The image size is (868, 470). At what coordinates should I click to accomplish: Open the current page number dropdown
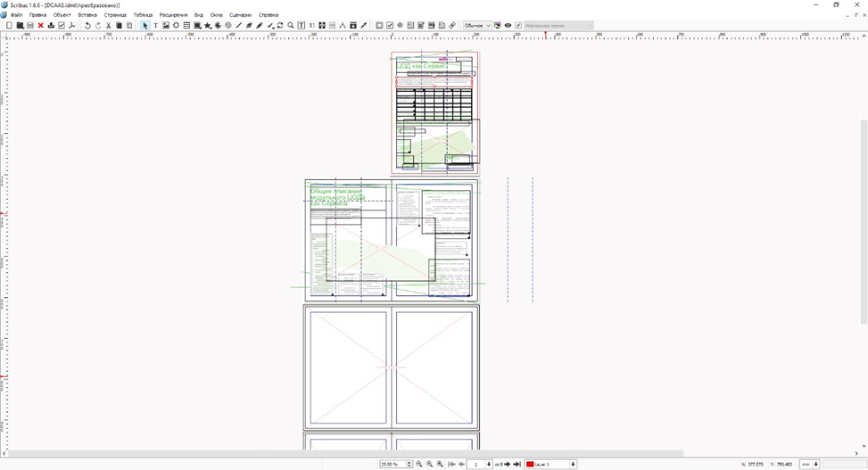click(x=489, y=464)
